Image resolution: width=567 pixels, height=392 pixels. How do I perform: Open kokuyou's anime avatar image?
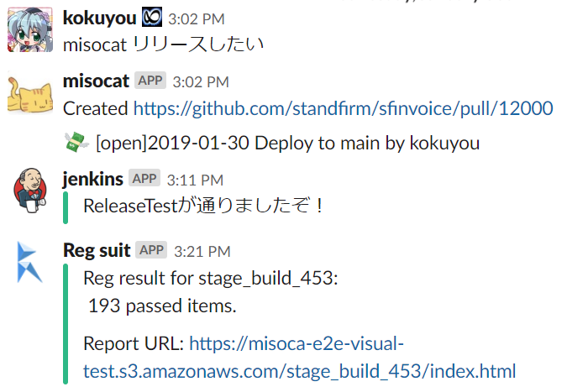pyautogui.click(x=30, y=29)
